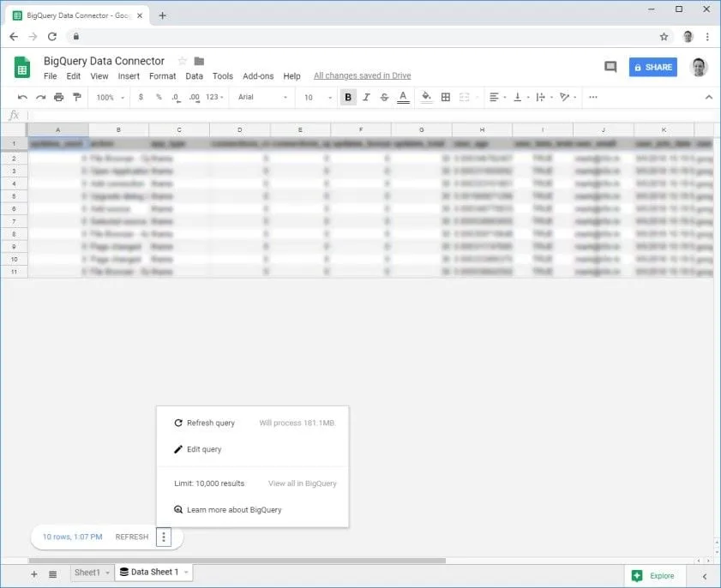Click the Redo icon in toolbar
This screenshot has width=721, height=588.
40,97
